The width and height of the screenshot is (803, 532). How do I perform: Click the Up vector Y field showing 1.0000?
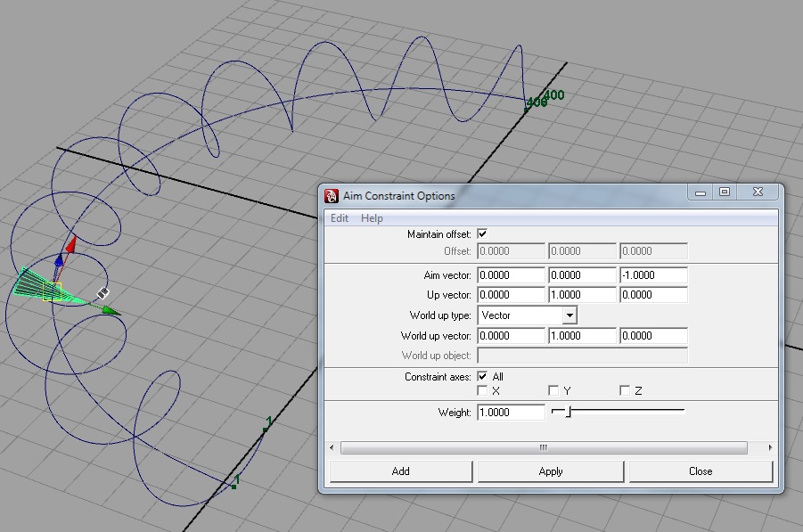(582, 295)
